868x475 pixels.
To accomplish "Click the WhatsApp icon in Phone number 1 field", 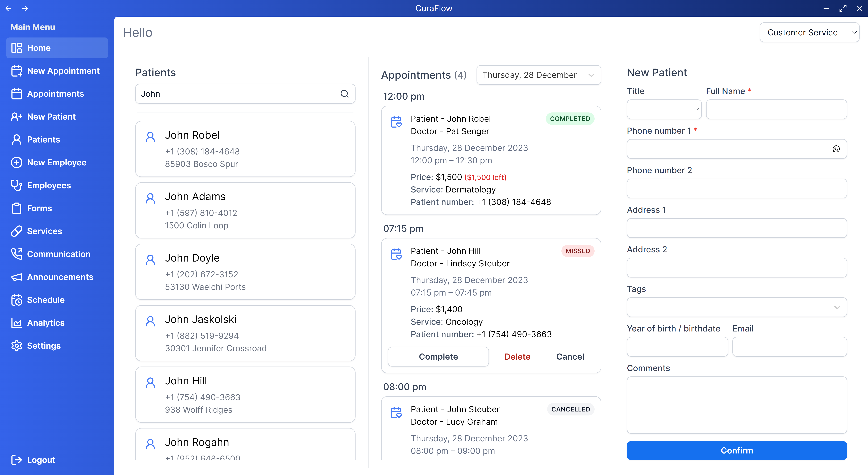I will [x=836, y=149].
